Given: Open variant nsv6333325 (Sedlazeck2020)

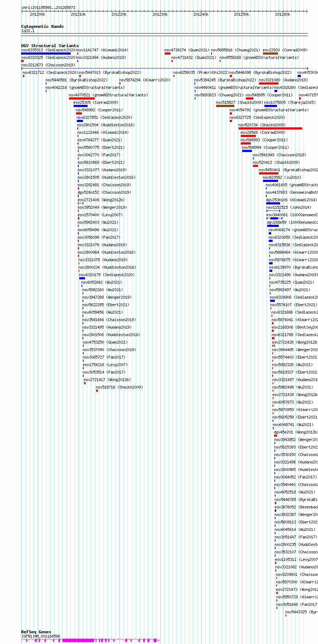Looking at the screenshot, I should pos(49,57).
